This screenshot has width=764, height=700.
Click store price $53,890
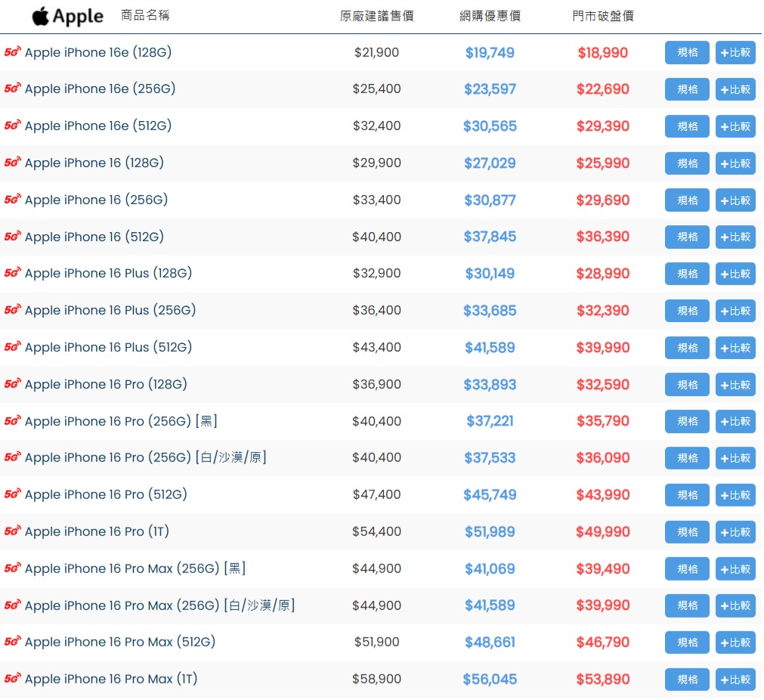[x=603, y=679]
